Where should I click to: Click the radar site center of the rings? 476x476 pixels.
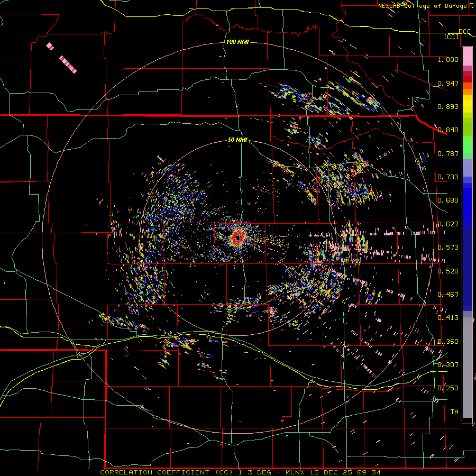click(x=239, y=237)
